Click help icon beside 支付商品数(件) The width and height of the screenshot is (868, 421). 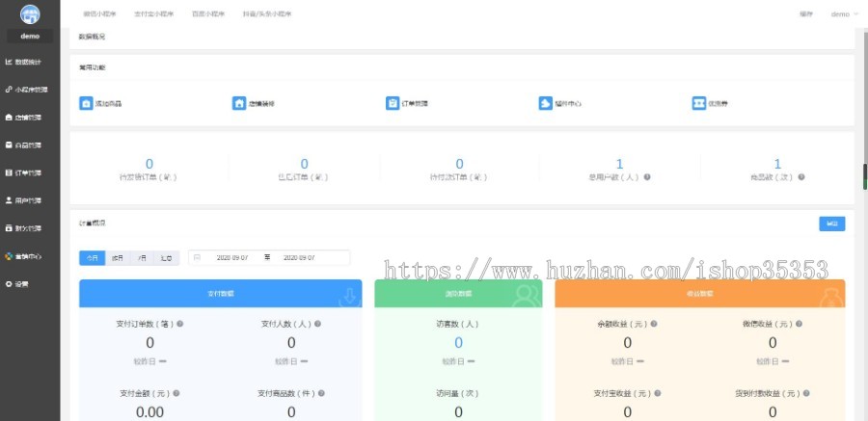tap(321, 393)
